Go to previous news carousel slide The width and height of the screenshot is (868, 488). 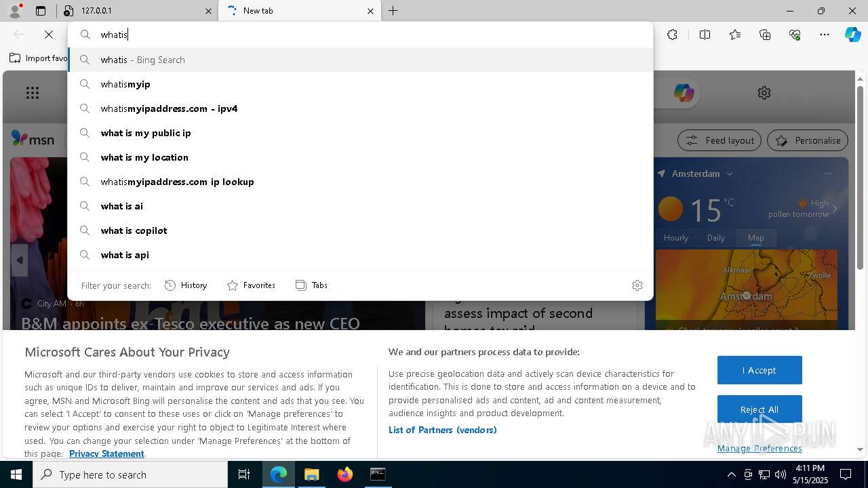click(19, 260)
